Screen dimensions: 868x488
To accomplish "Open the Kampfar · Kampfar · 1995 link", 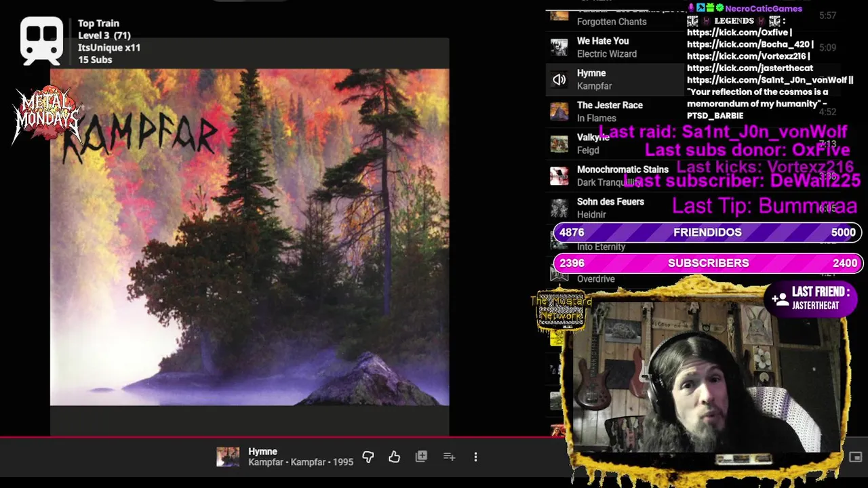I will click(300, 462).
